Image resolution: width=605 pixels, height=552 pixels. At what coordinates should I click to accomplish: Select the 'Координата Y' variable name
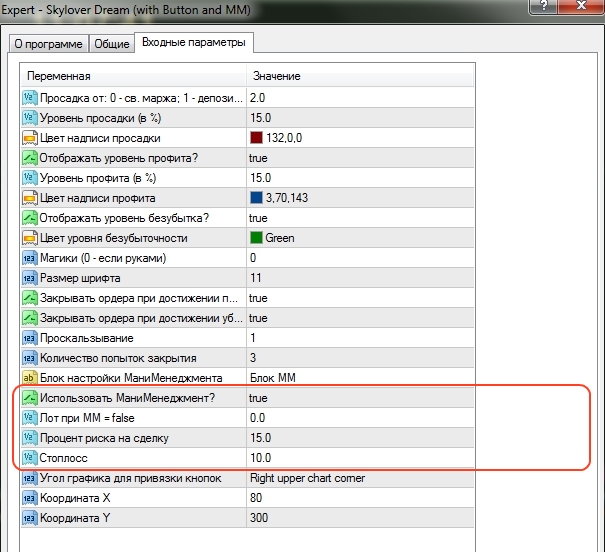point(75,518)
